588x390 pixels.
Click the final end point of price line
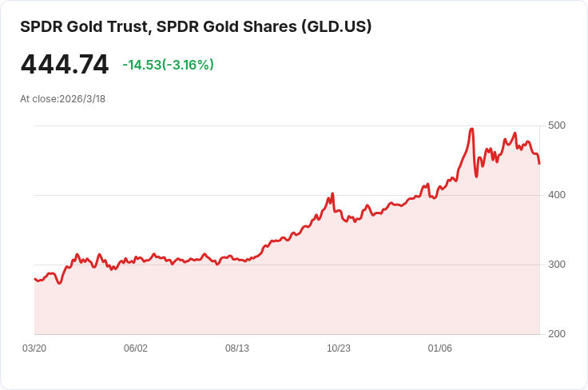(539, 163)
